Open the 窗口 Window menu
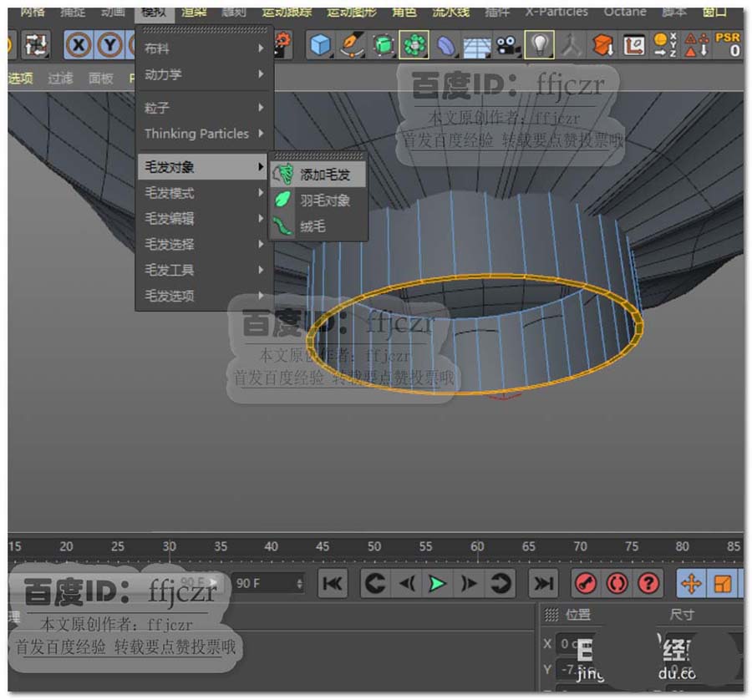 [714, 12]
